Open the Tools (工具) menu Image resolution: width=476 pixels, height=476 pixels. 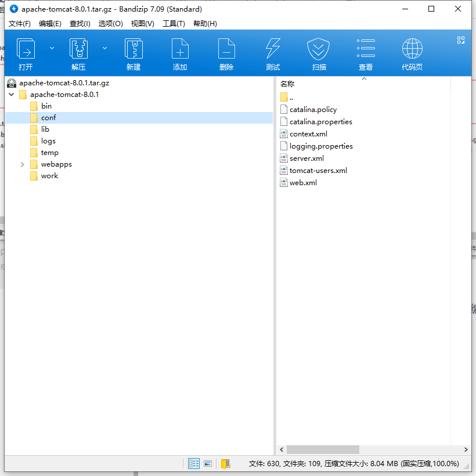click(174, 24)
